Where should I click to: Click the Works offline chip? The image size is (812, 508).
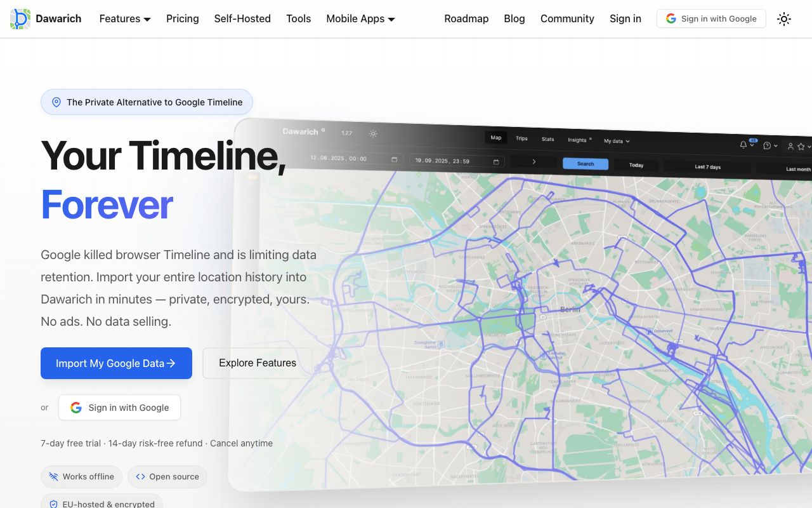coord(81,477)
